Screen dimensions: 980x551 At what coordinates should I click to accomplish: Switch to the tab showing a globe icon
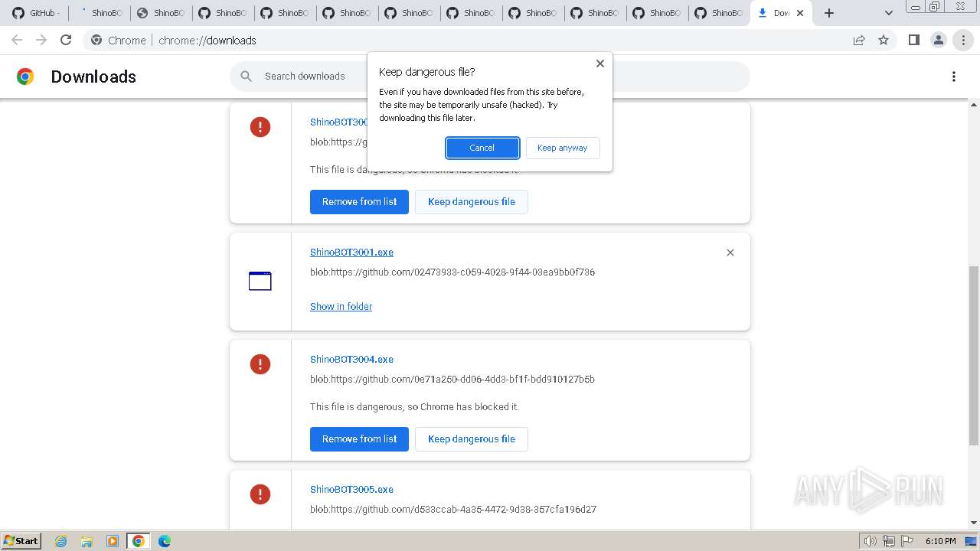point(161,13)
